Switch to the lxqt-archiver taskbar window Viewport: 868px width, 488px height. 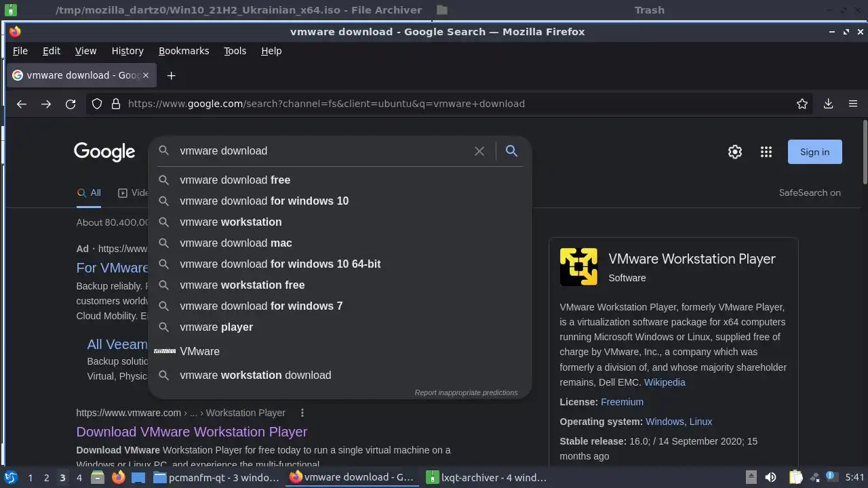pos(486,477)
